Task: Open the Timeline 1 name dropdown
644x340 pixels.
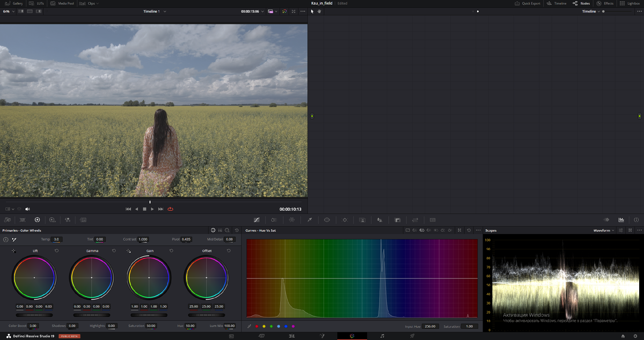Action: coord(154,11)
